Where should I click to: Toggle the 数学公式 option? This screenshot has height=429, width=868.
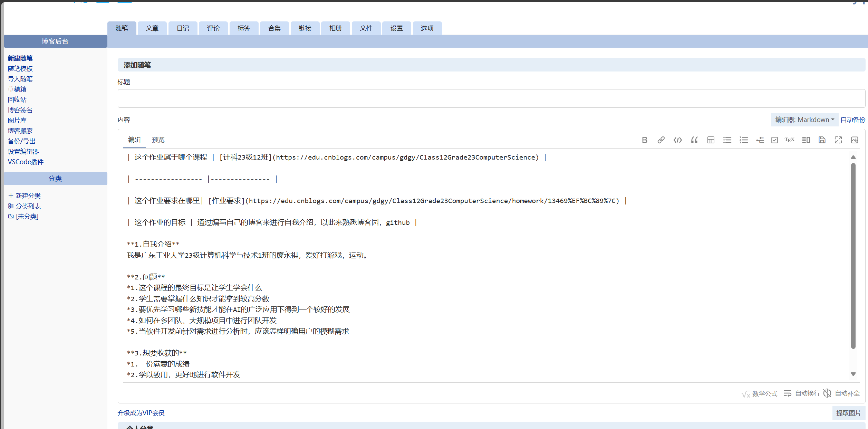760,393
